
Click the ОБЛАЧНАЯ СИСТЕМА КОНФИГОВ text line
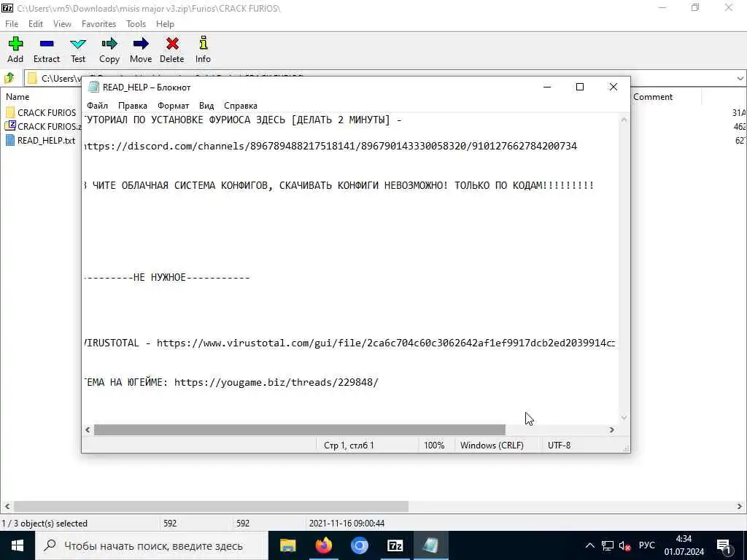pyautogui.click(x=338, y=185)
